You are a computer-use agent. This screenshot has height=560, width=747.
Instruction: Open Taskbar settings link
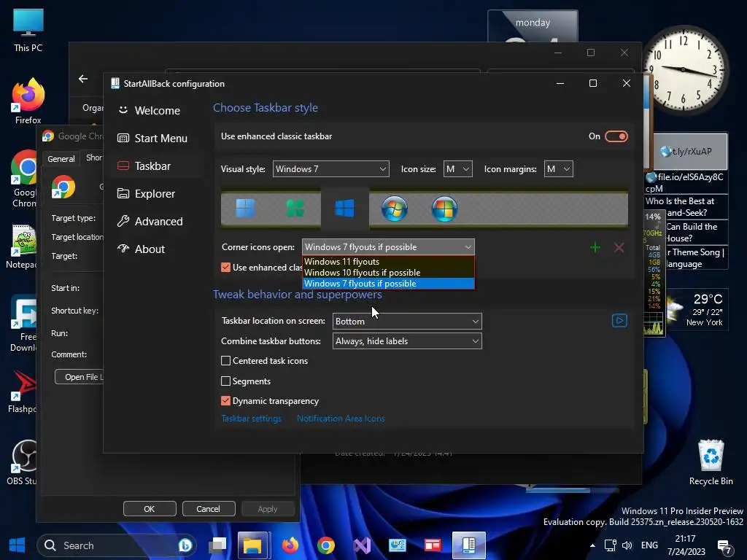[251, 419]
